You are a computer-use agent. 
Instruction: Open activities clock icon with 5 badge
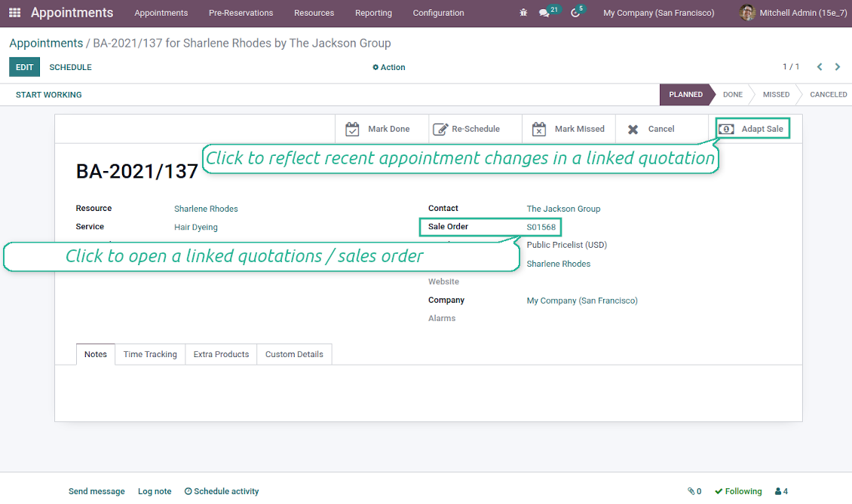tap(575, 13)
